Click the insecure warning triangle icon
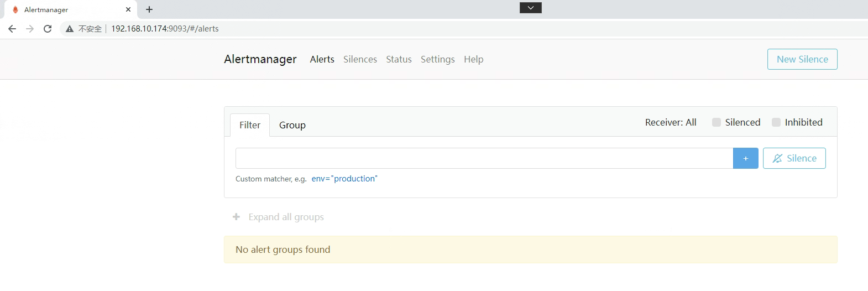 tap(70, 29)
